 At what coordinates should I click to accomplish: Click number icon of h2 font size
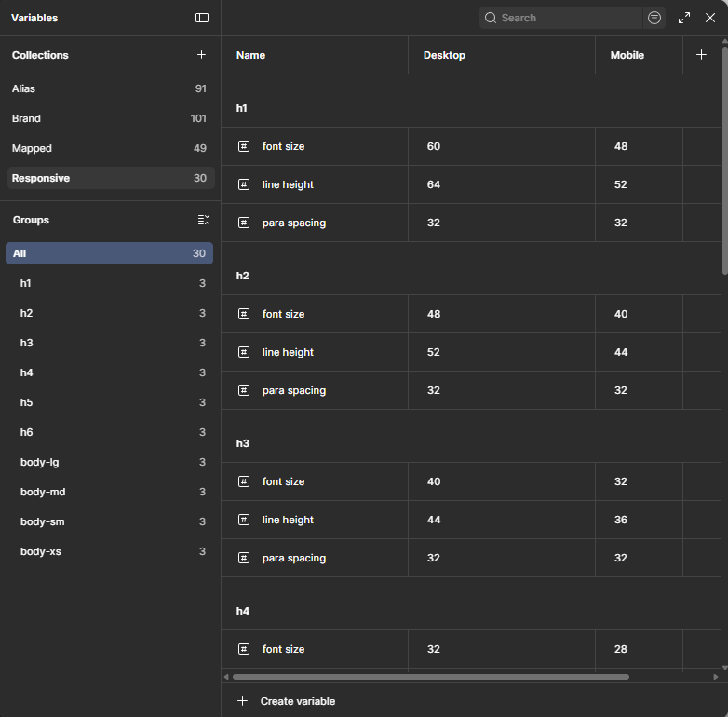pos(244,314)
